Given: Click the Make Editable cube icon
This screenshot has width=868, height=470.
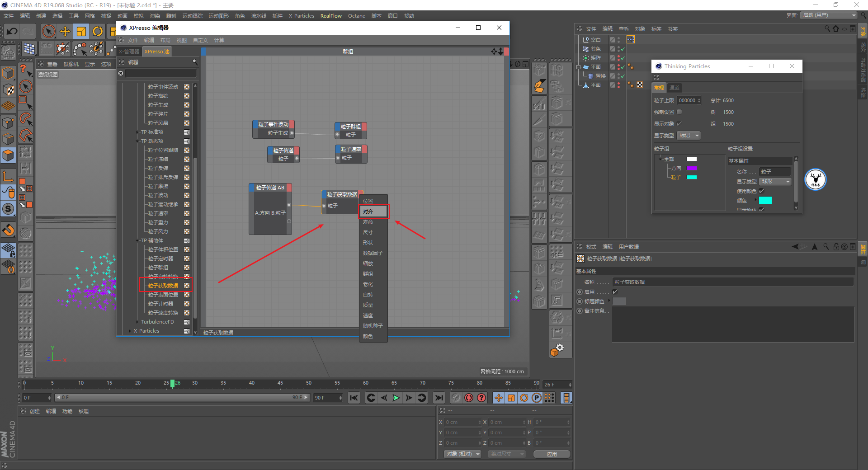Looking at the screenshot, I should click(9, 72).
